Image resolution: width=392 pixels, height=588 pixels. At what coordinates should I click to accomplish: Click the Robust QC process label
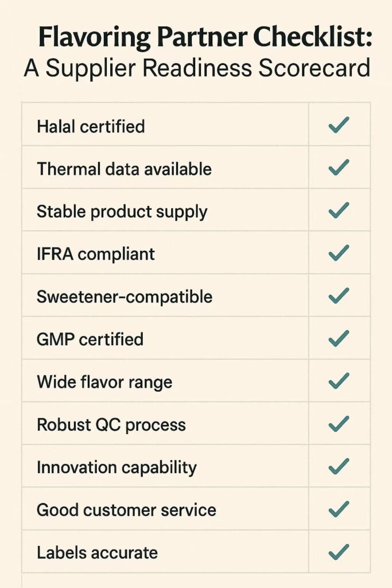tap(111, 425)
